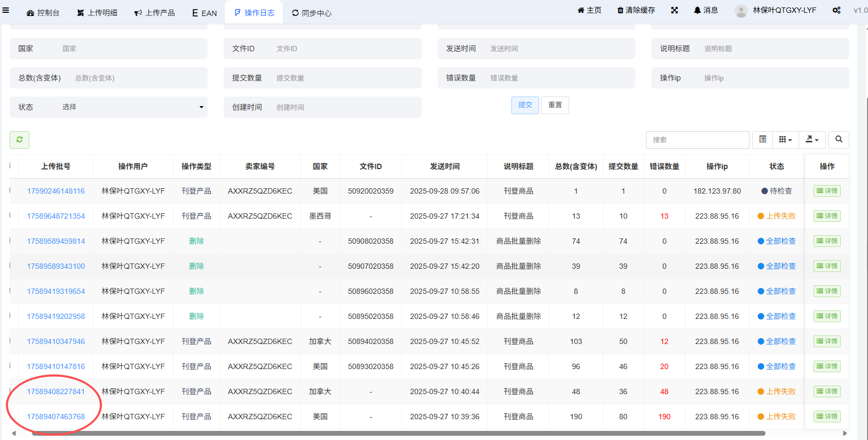Click the horizontal scrollbar under the table

[398, 434]
